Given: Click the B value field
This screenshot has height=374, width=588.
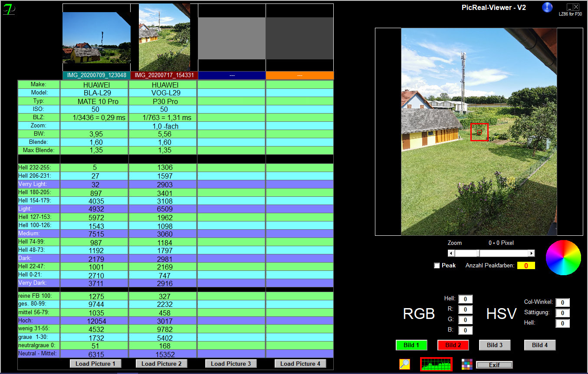Looking at the screenshot, I should click(x=465, y=330).
